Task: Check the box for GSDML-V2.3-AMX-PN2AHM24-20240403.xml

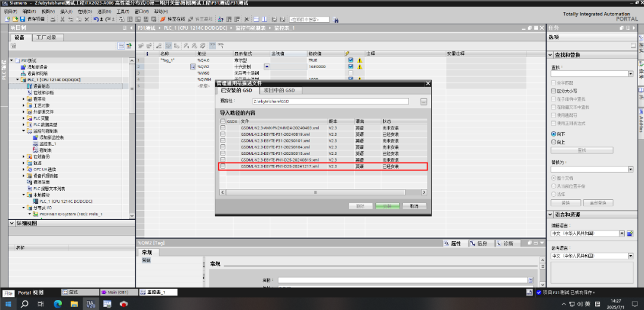Action: pos(223,128)
